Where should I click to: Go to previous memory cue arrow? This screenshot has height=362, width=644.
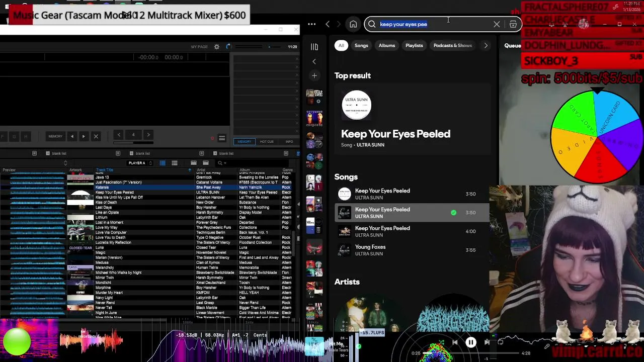[x=72, y=136]
